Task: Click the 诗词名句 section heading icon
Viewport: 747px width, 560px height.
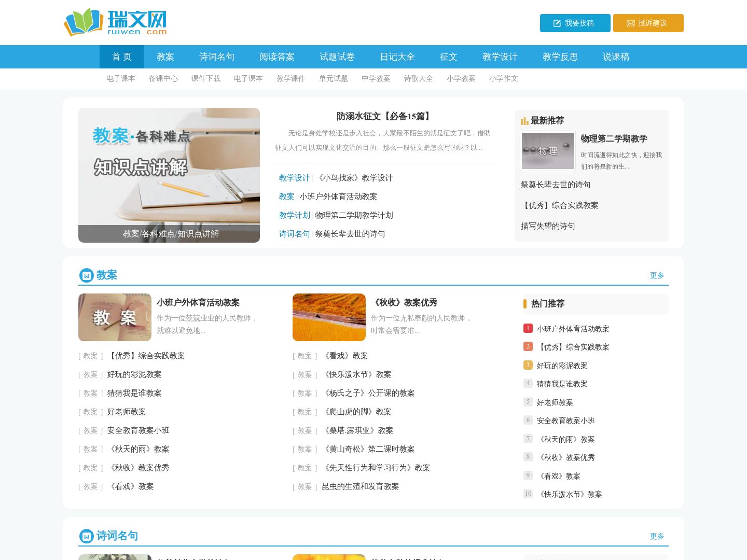Action: click(x=86, y=536)
